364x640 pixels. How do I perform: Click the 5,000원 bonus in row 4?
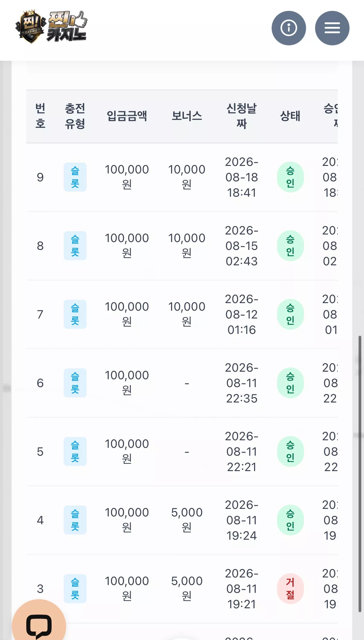click(187, 520)
